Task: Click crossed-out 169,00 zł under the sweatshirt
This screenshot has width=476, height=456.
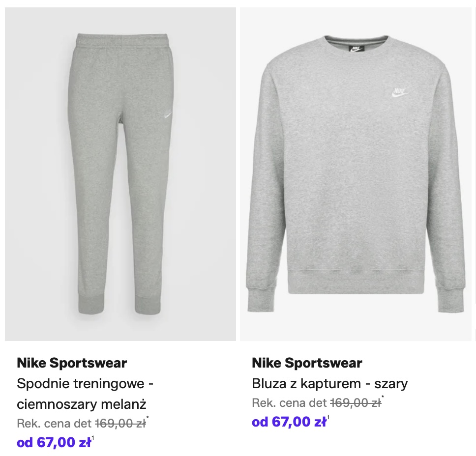Action: click(x=355, y=403)
